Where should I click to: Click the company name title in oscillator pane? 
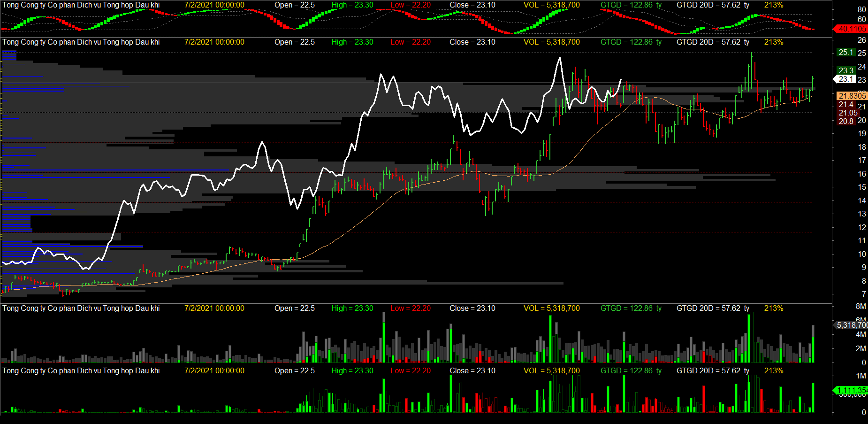point(81,5)
